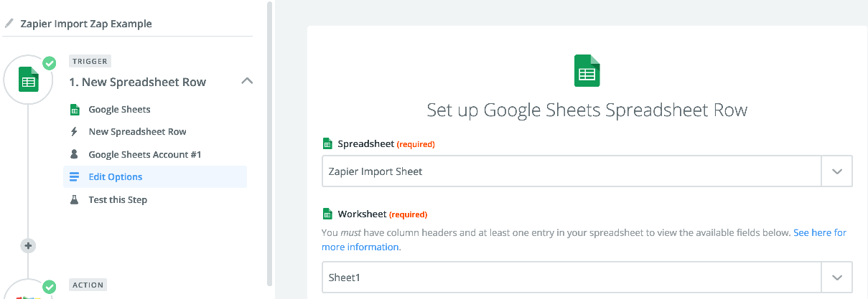Click the pencil icon beside the Zap name
This screenshot has height=299, width=868.
click(x=9, y=23)
